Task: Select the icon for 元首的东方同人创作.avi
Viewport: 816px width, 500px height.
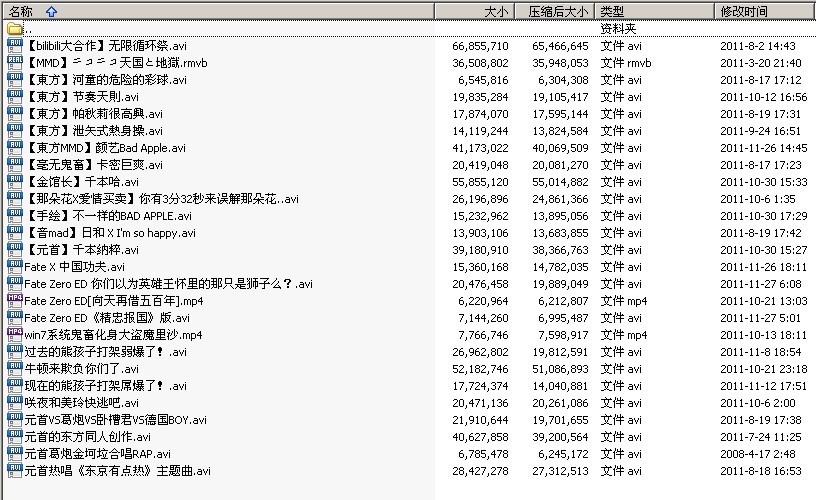Action: tap(14, 436)
